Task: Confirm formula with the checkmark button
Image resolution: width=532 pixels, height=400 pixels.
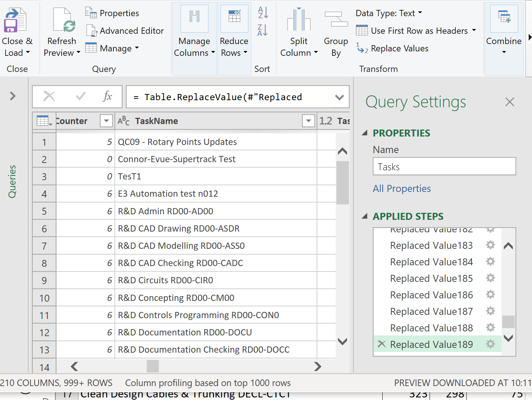Action: (80, 97)
